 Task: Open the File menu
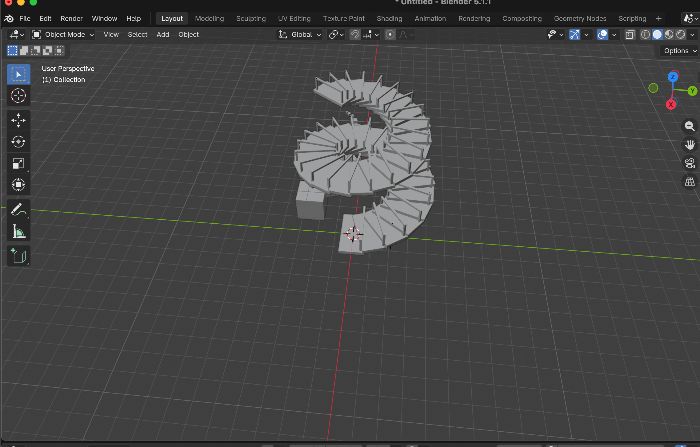(25, 18)
